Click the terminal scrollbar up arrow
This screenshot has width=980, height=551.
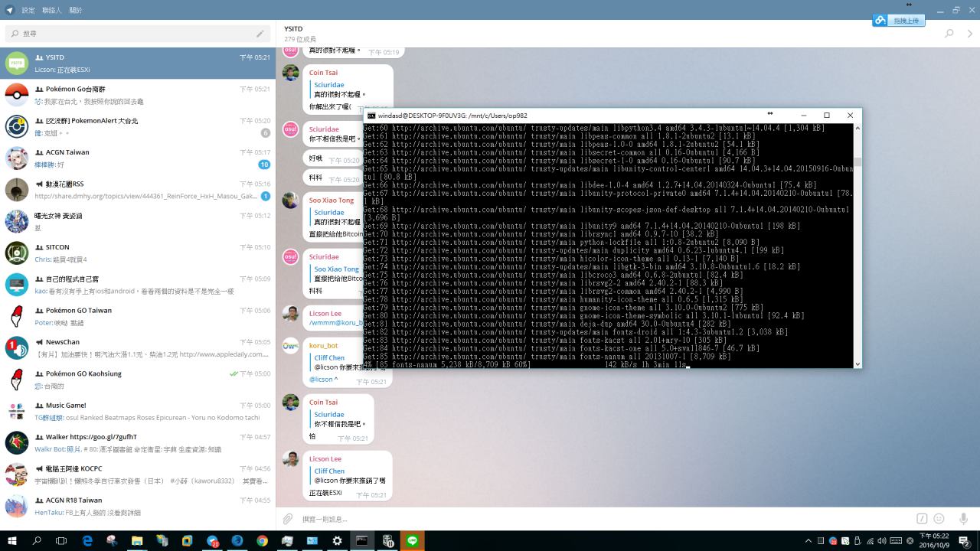(857, 129)
